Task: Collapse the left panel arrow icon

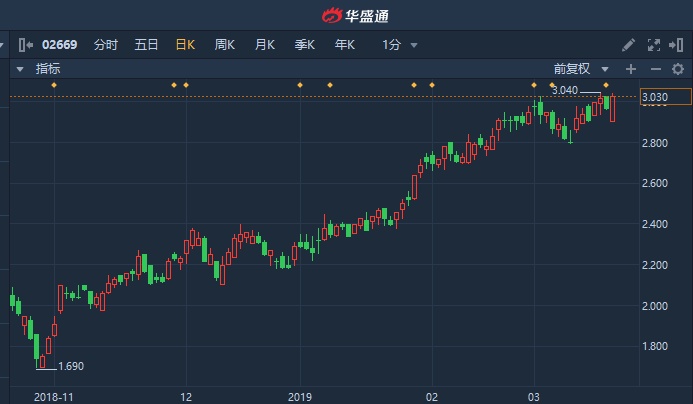Action: click(26, 45)
